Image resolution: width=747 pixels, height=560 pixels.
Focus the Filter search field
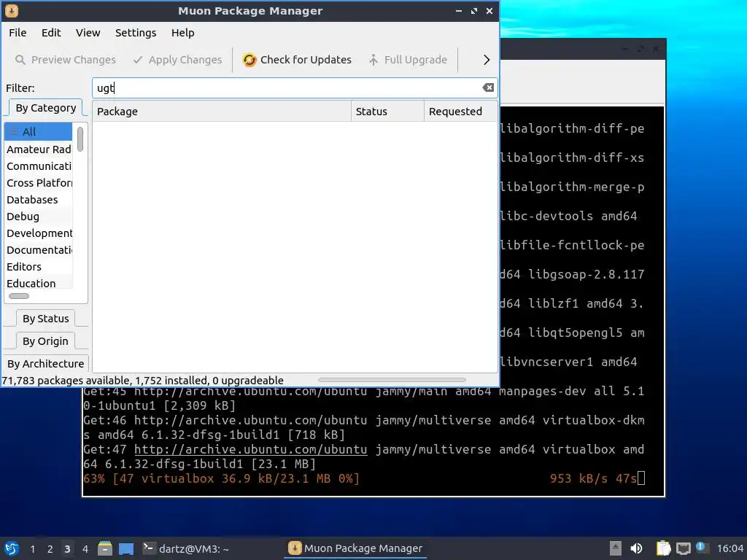click(295, 88)
